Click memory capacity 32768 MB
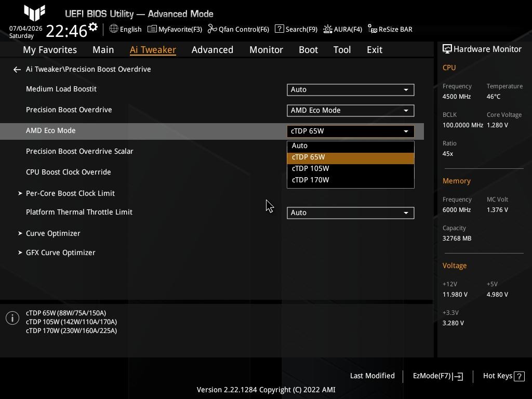Viewport: 532px width, 399px height. [x=457, y=238]
